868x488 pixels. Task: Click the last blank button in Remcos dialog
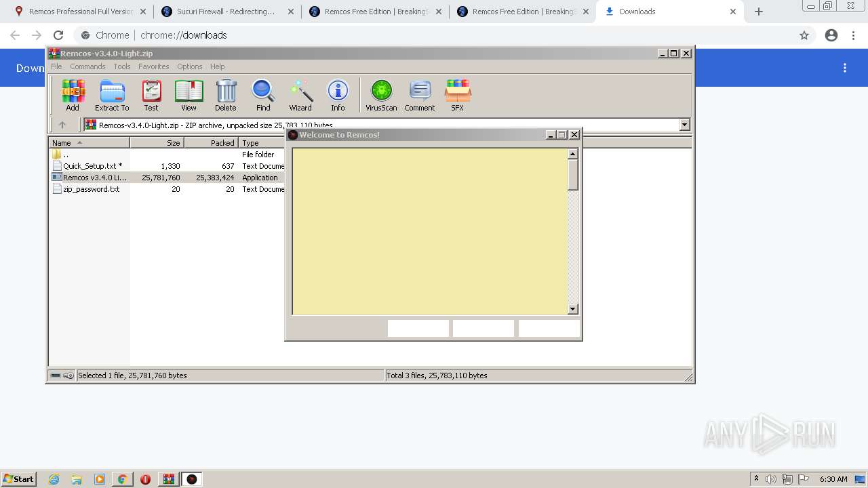click(x=549, y=328)
